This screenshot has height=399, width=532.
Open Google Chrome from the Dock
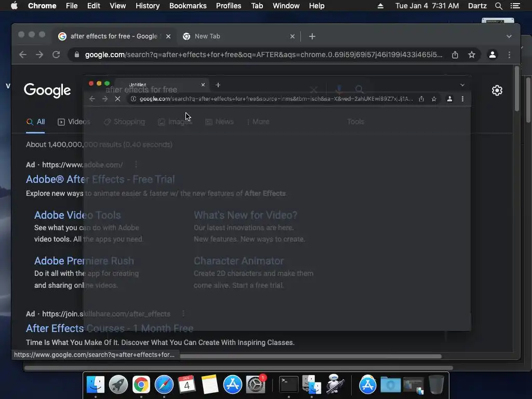pyautogui.click(x=141, y=384)
